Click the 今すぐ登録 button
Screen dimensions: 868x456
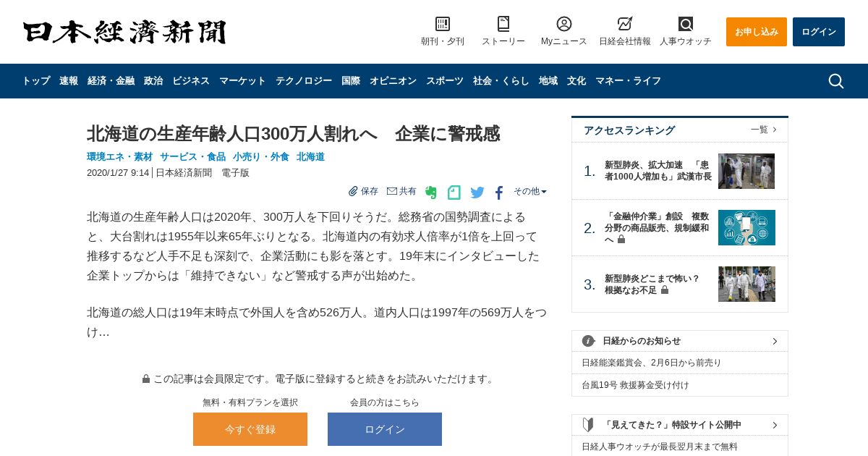click(x=250, y=429)
